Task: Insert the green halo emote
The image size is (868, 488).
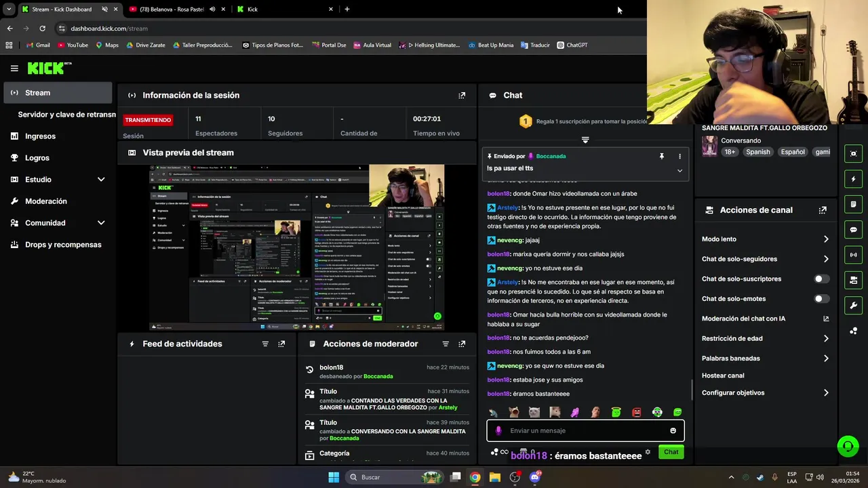Action: click(616, 411)
